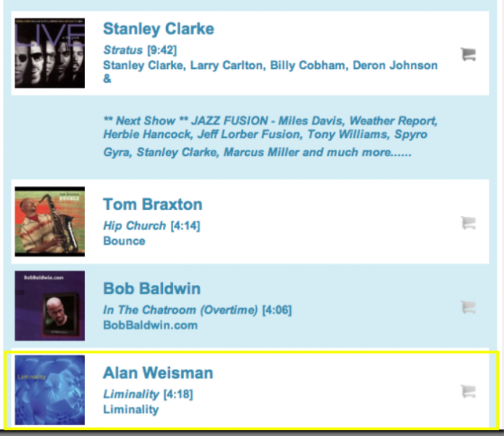Click the In The Chatroom (Overtime) title
The image size is (504, 436).
click(180, 310)
